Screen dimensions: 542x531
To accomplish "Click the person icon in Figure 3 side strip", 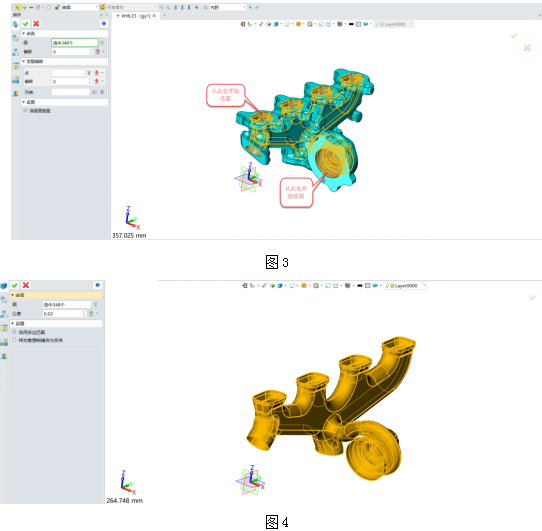I will click(x=16, y=93).
